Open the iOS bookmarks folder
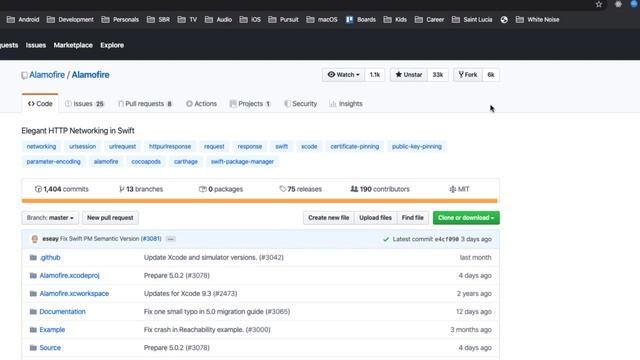This screenshot has height=360, width=640. tap(250, 20)
